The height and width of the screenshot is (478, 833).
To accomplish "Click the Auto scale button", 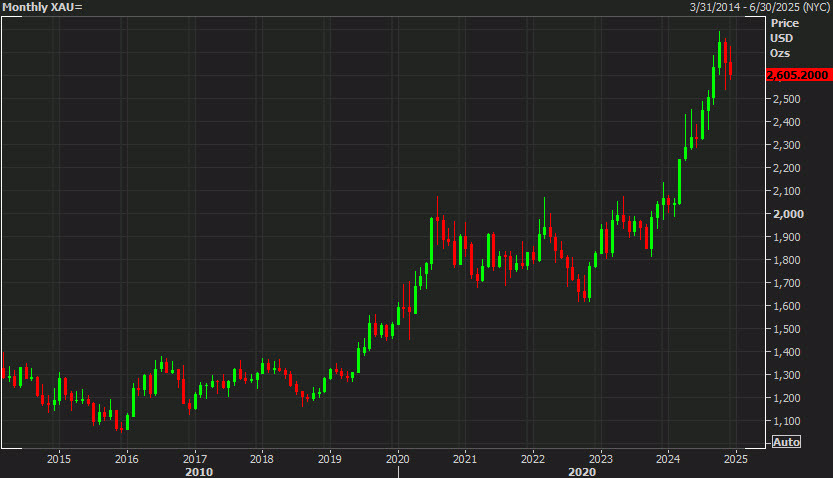I will [x=786, y=442].
